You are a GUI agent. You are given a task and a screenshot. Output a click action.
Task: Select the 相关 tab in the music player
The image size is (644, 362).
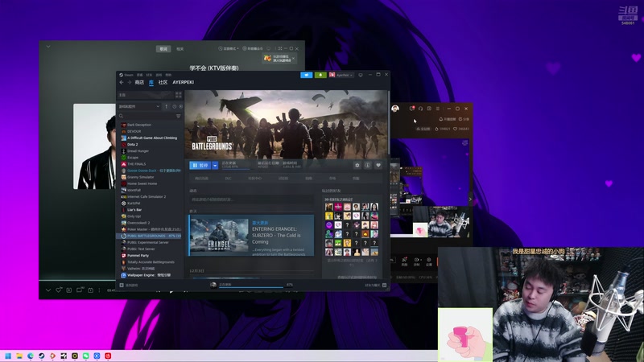(180, 49)
